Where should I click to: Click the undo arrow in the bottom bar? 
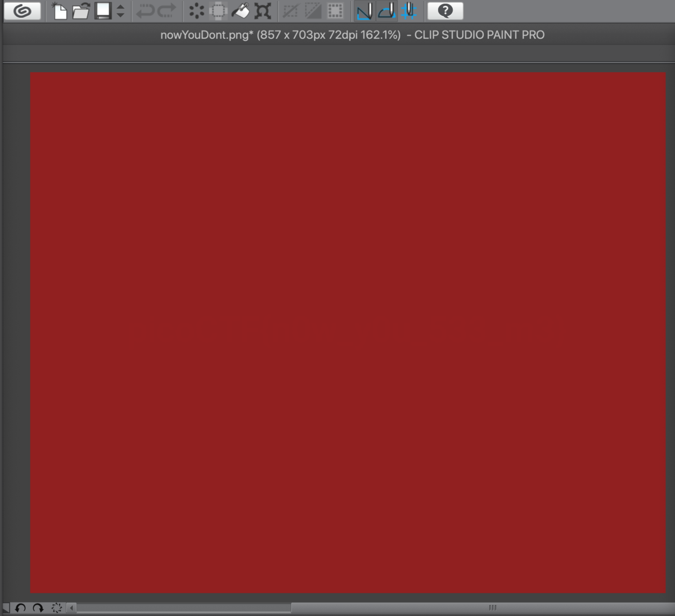[x=20, y=608]
